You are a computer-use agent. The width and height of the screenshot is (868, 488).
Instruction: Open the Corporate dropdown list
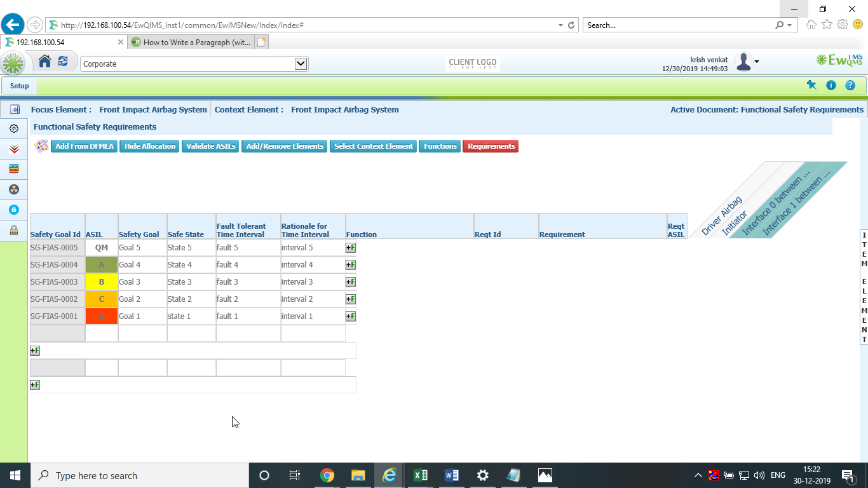pyautogui.click(x=301, y=64)
